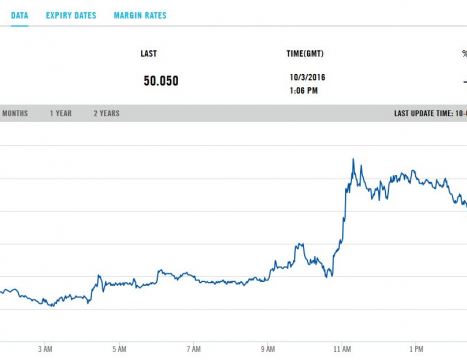Image resolution: width=467 pixels, height=360 pixels.
Task: Click the 9 AM axis label
Action: point(268,349)
